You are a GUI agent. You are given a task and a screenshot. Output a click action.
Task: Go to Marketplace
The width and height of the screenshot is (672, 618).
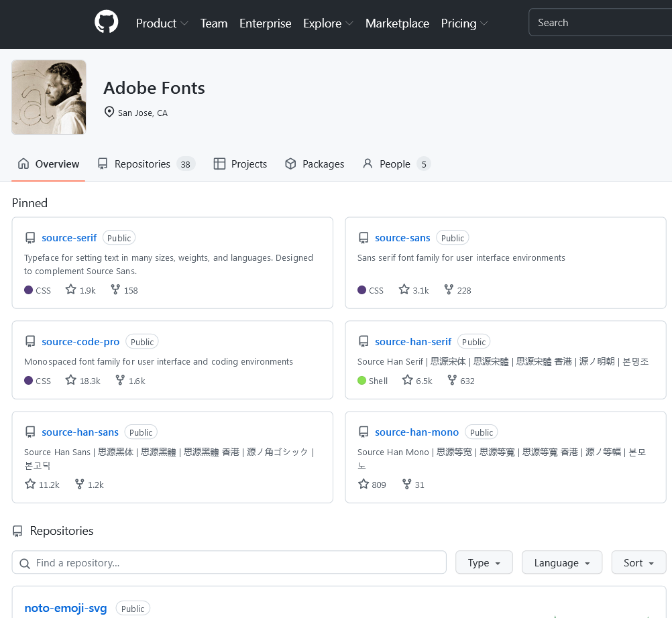pos(397,23)
